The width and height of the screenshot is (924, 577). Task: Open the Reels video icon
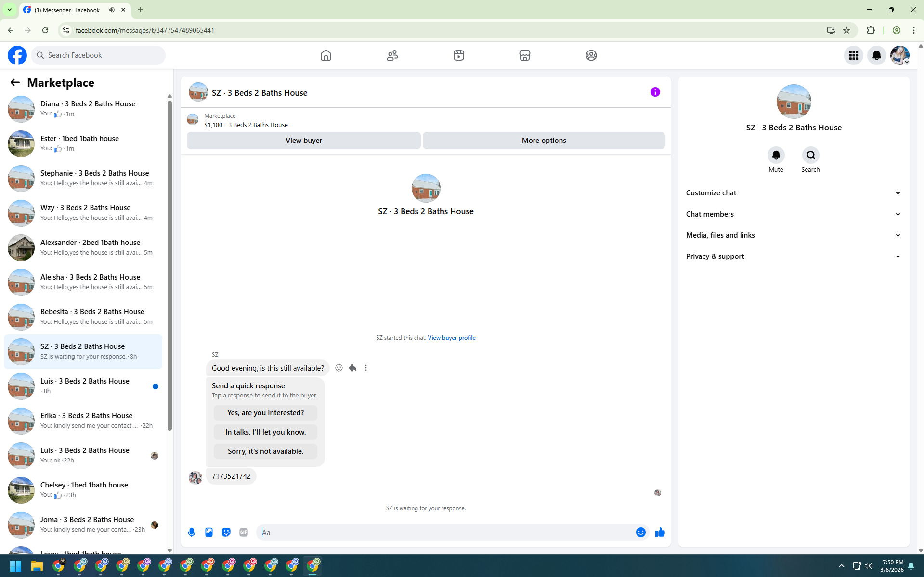tap(459, 55)
